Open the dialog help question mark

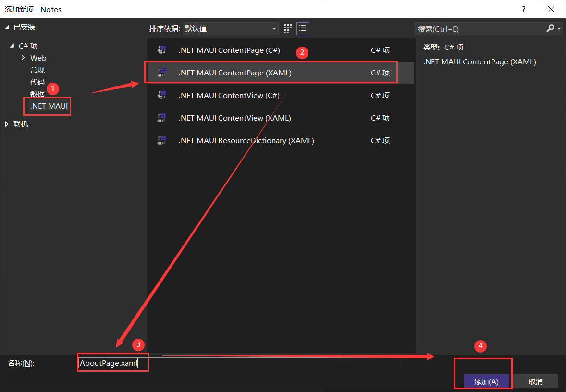pyautogui.click(x=523, y=10)
